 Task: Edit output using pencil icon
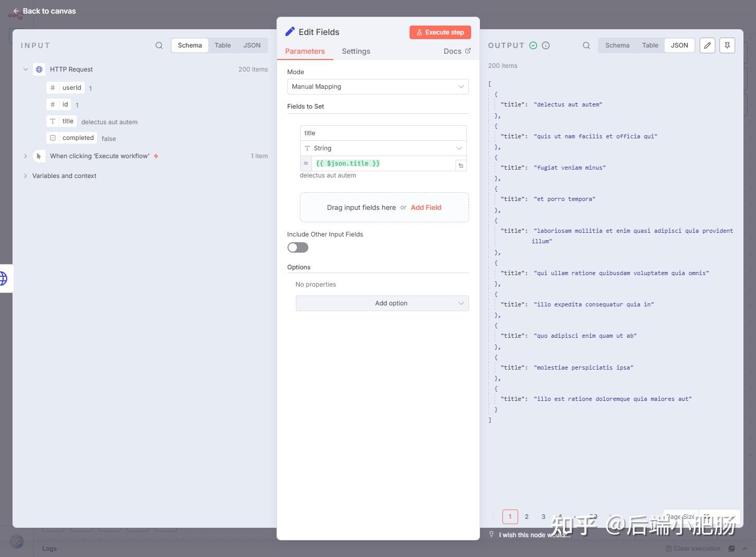click(707, 45)
